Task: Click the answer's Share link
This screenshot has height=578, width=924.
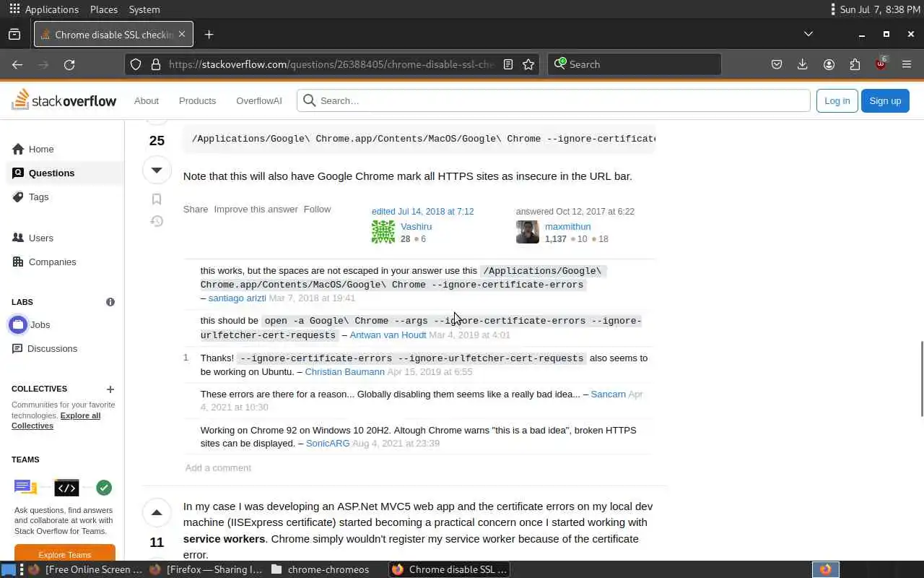Action: (196, 209)
